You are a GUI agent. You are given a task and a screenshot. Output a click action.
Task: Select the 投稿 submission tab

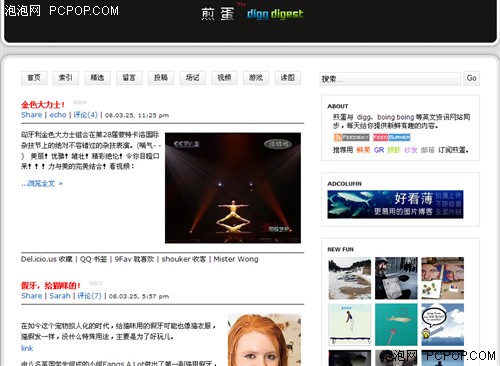click(x=161, y=78)
